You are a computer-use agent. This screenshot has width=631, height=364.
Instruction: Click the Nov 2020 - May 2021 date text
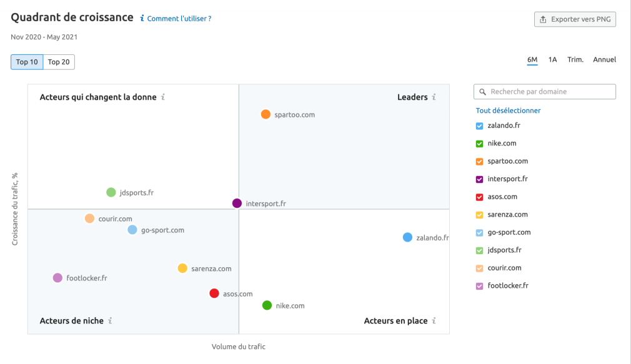tap(44, 37)
